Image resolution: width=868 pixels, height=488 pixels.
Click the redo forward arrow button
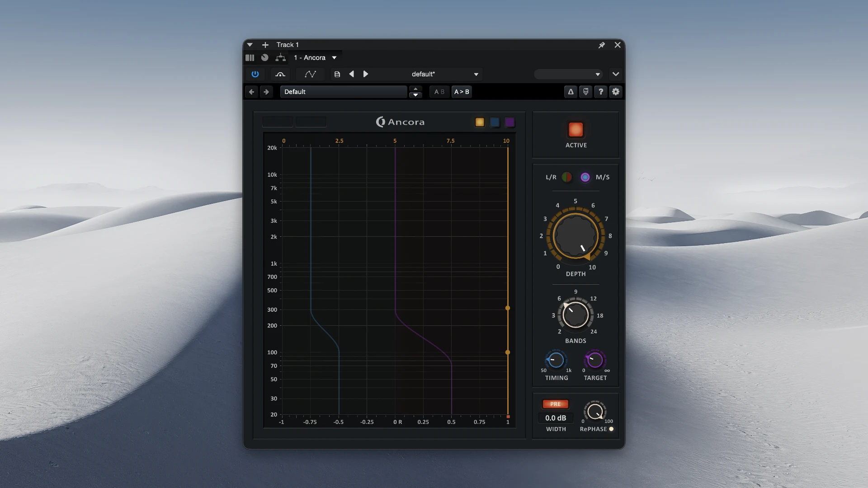(x=266, y=92)
